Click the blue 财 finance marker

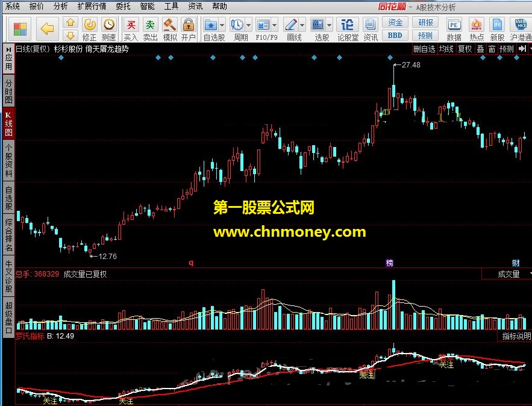pyautogui.click(x=516, y=263)
